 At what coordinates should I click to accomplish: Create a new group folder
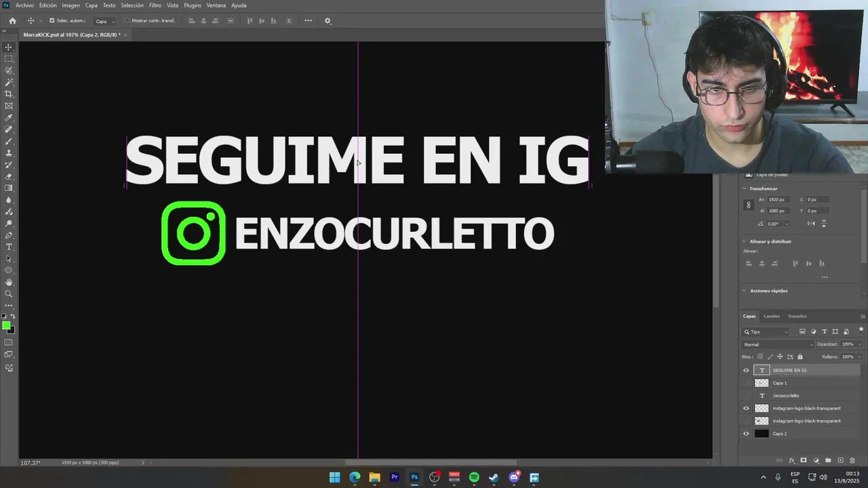point(828,460)
